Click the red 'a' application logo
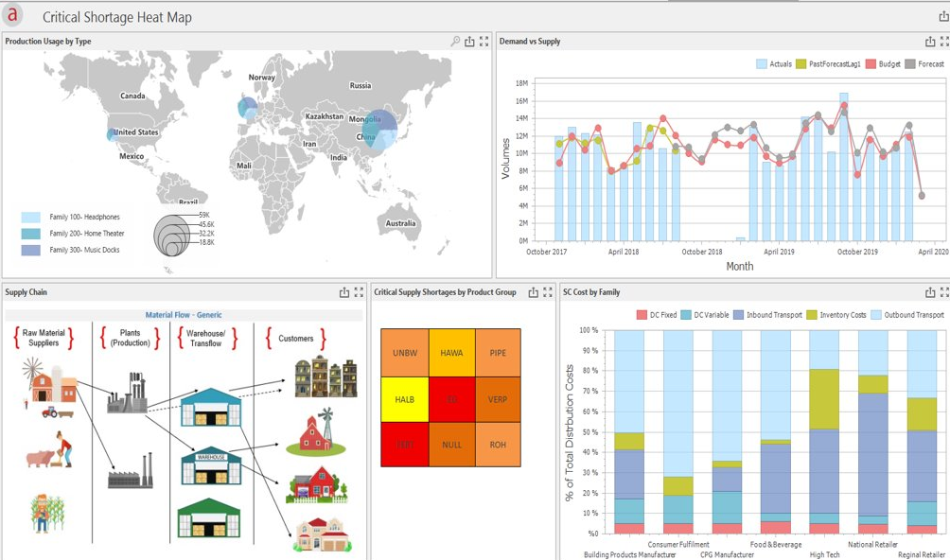The height and width of the screenshot is (560, 950). pos(12,15)
